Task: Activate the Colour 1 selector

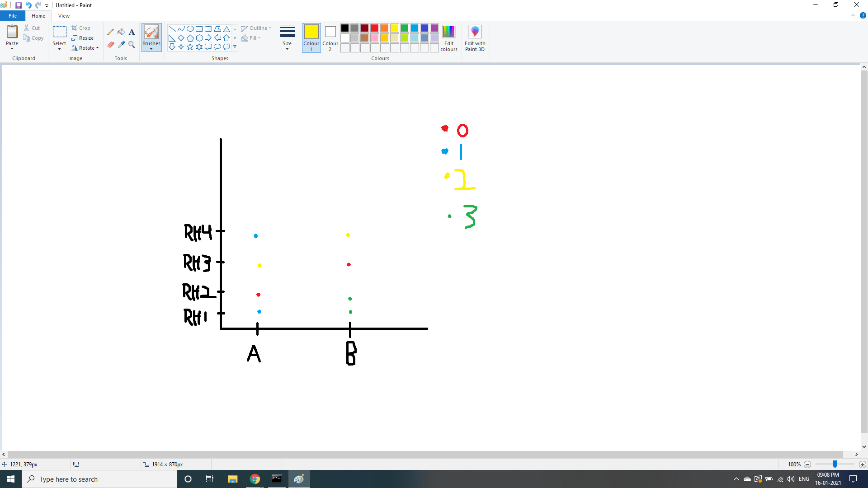Action: point(311,38)
